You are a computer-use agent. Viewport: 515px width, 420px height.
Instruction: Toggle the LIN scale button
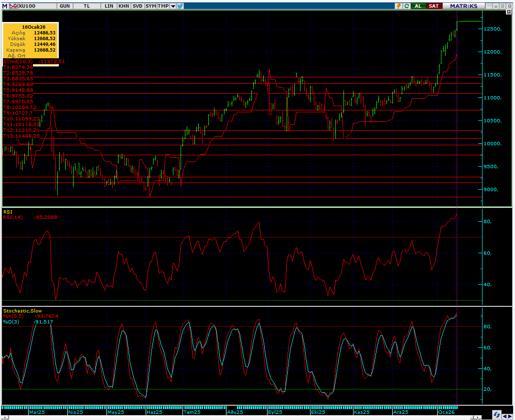[109, 6]
